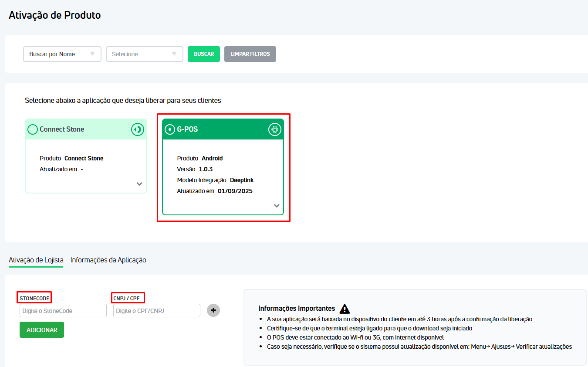Click the Connect Stone card title
Screen dimensions: 588x367
62,129
